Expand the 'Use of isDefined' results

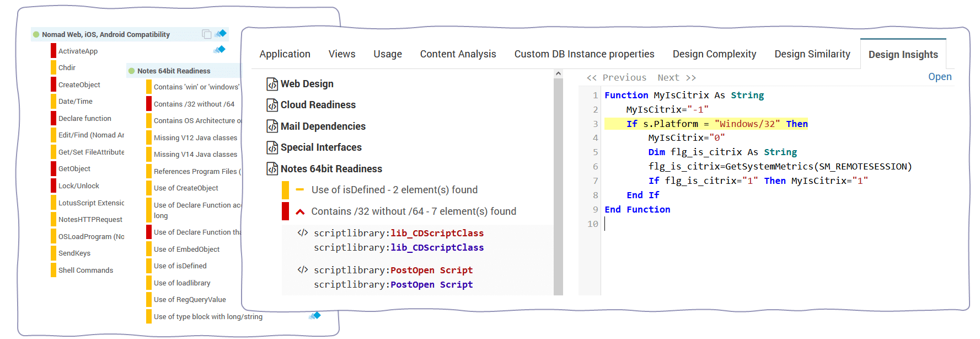300,190
